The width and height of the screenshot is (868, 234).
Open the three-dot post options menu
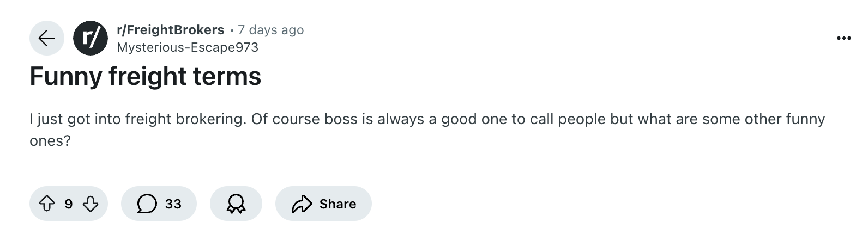point(843,38)
